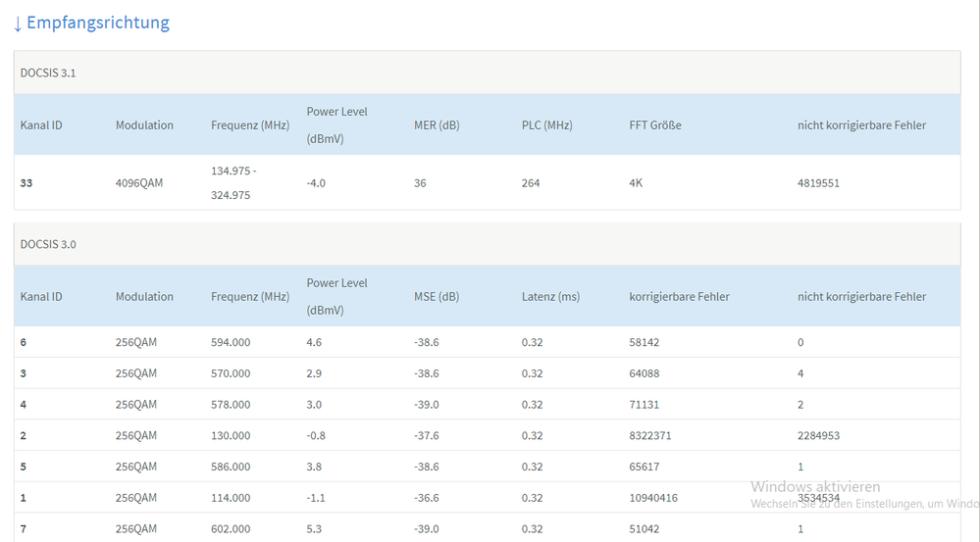Select the DOCSIS 3.1 section header
980x542 pixels.
pos(48,73)
